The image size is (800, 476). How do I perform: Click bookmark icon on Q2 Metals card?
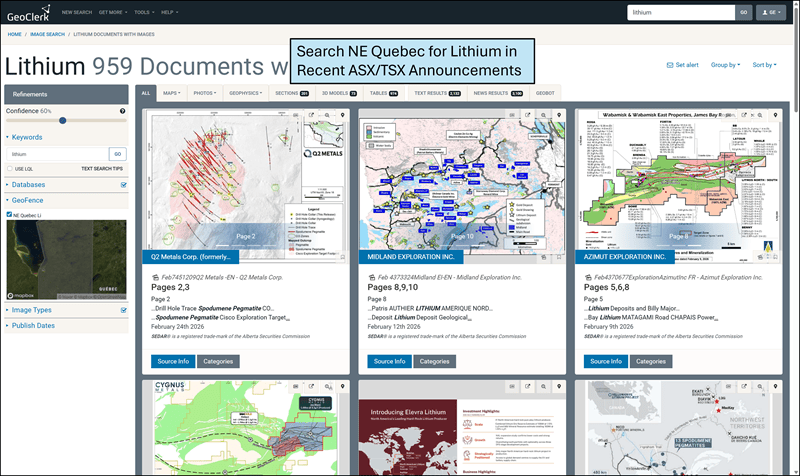click(342, 257)
